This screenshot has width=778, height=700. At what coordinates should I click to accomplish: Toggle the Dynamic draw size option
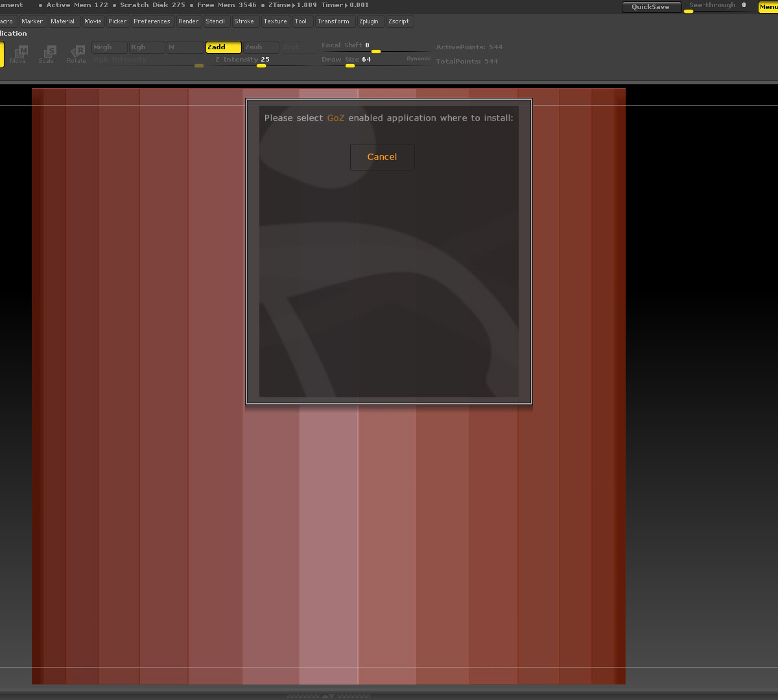418,59
